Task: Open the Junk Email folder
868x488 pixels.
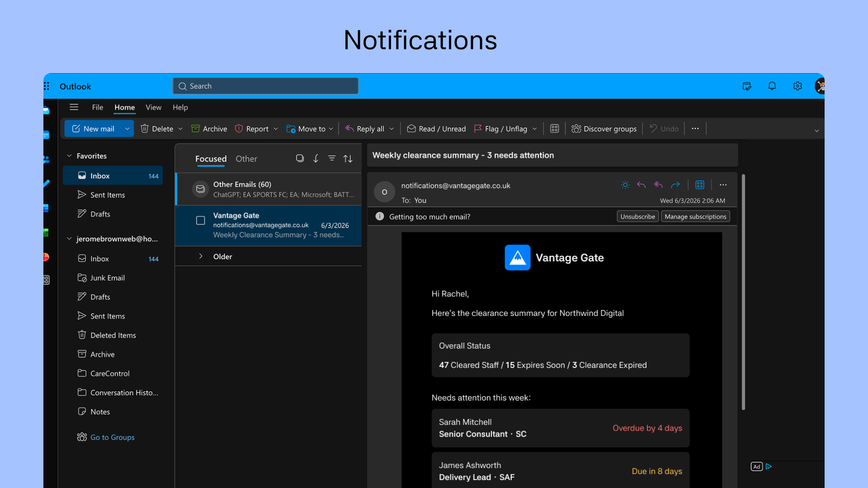Action: pos(113,278)
